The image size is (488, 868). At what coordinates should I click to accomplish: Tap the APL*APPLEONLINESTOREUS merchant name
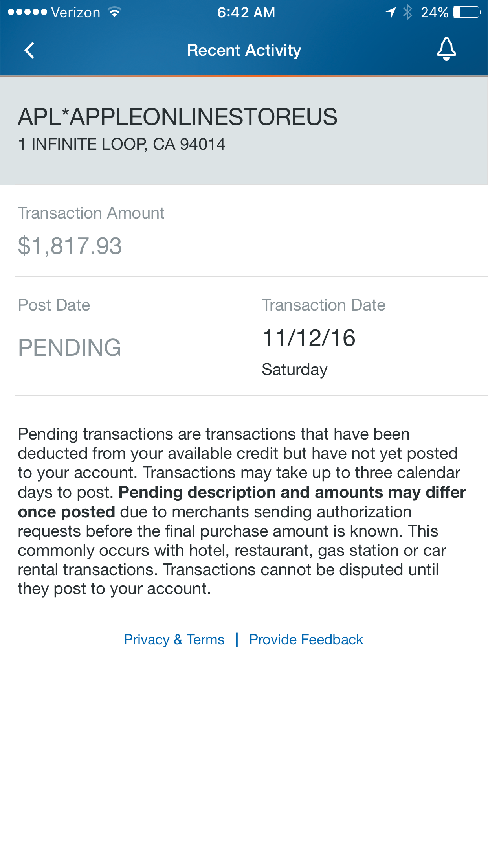tap(178, 117)
